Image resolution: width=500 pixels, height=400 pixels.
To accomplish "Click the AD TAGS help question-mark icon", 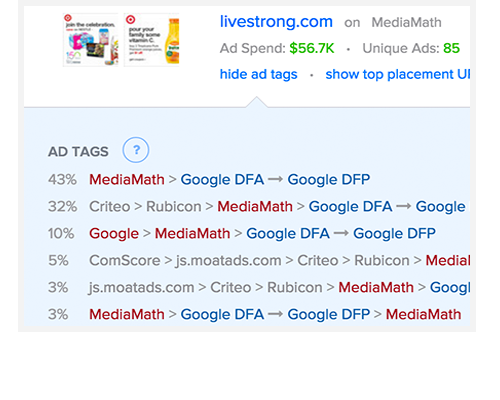I will point(136,150).
